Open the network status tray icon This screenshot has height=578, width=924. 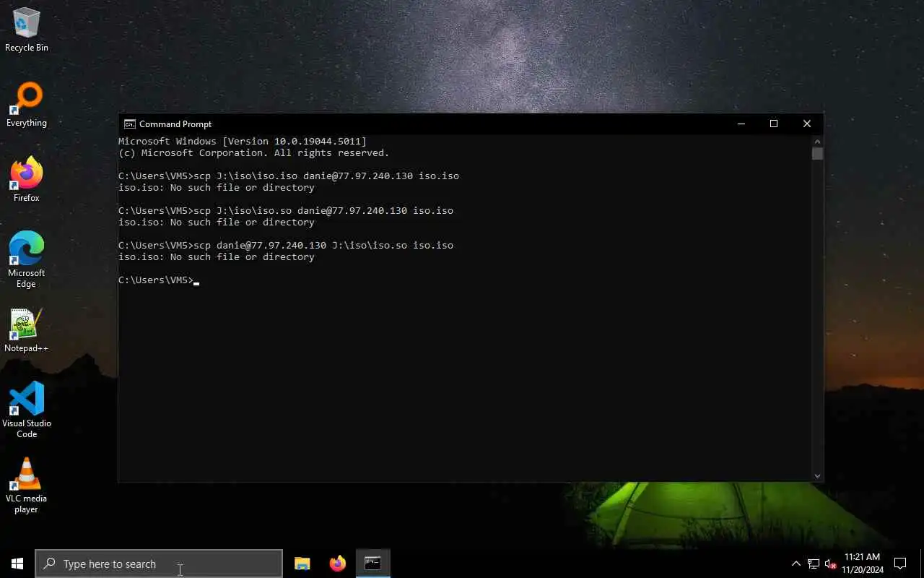pos(814,564)
